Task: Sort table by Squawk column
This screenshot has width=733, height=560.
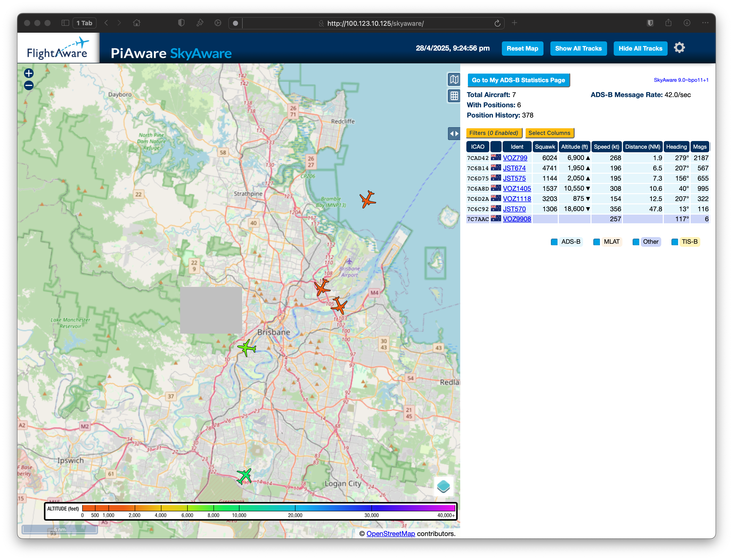Action: click(545, 147)
